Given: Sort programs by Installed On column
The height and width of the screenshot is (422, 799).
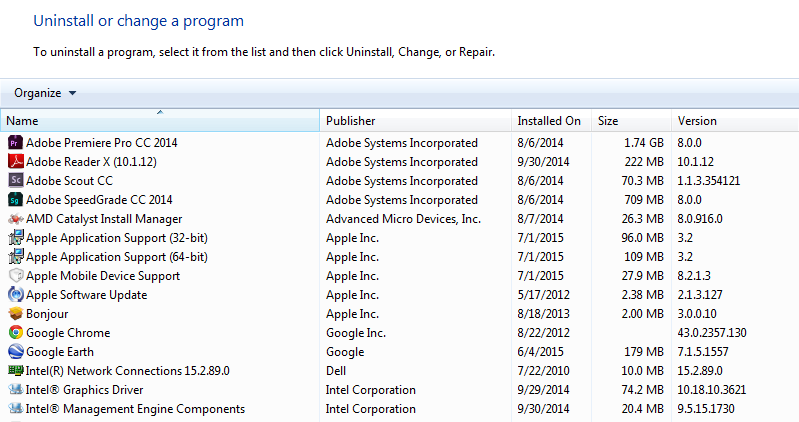Looking at the screenshot, I should coord(551,121).
